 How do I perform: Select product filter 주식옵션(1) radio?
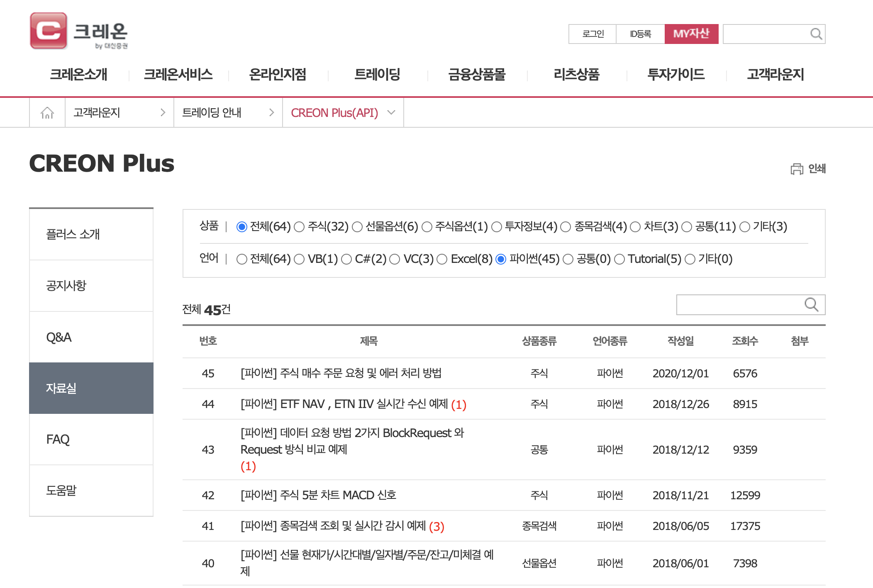coord(427,227)
